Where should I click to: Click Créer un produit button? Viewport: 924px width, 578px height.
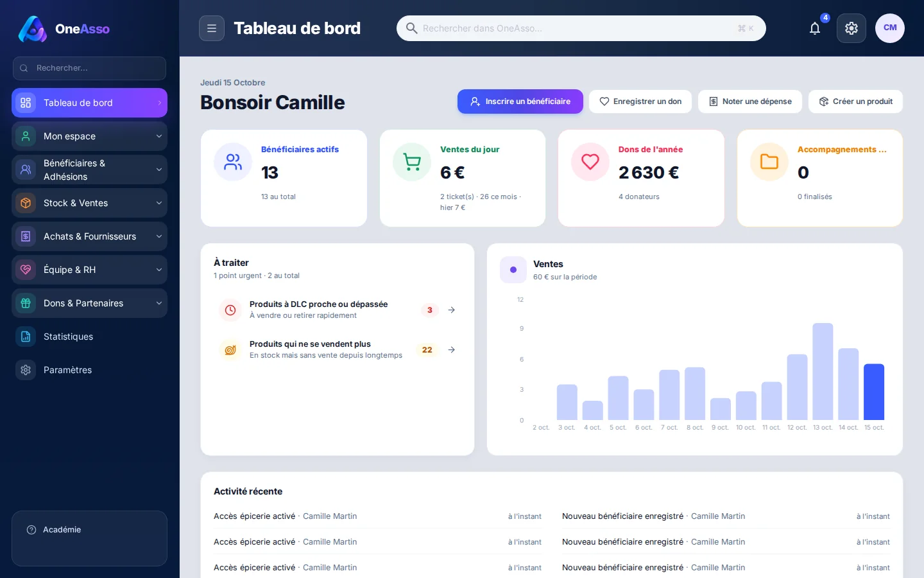point(856,101)
